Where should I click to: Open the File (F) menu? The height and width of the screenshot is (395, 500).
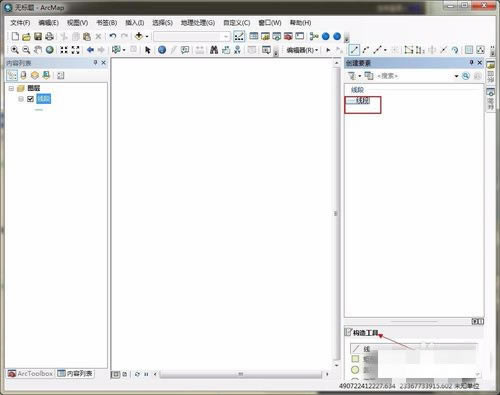[20, 23]
